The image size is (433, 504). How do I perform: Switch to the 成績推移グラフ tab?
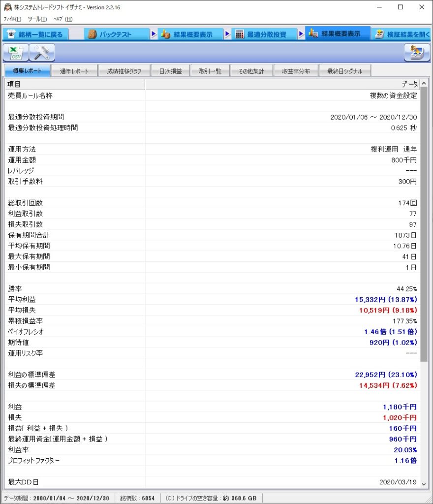pos(124,71)
